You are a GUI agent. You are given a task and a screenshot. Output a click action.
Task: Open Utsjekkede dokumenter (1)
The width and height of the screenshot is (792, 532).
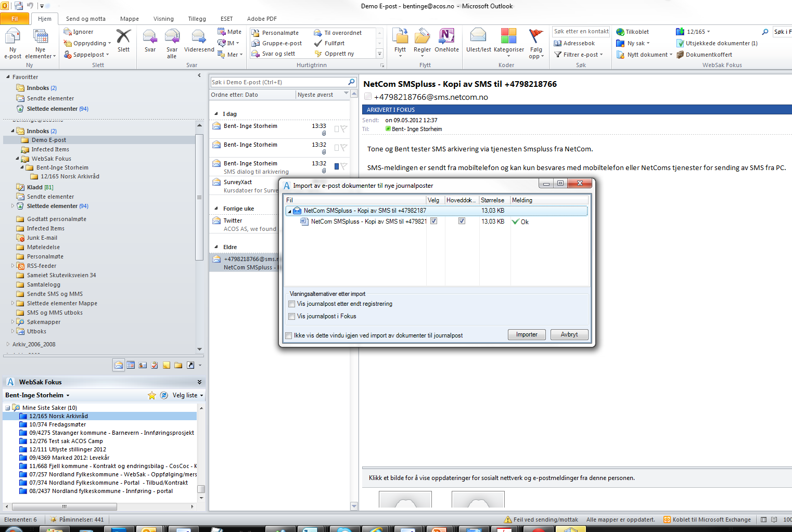click(x=717, y=43)
